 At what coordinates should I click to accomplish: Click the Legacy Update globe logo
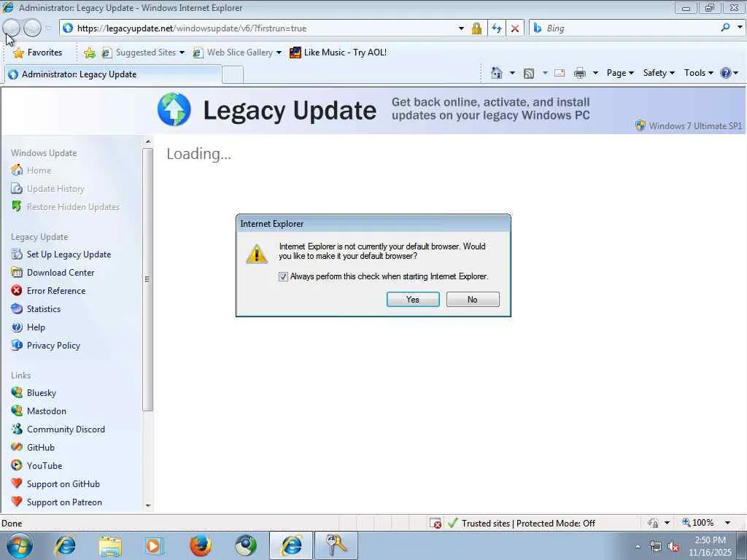click(x=174, y=109)
